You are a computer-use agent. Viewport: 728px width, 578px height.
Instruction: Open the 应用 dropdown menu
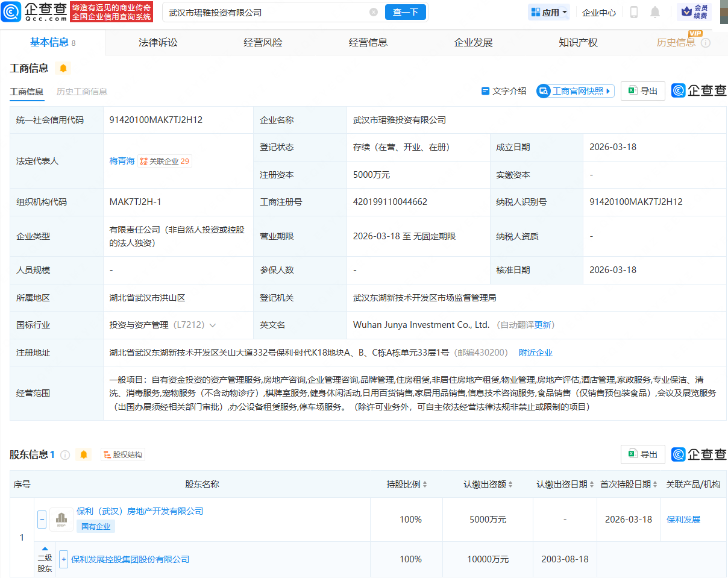(x=548, y=12)
